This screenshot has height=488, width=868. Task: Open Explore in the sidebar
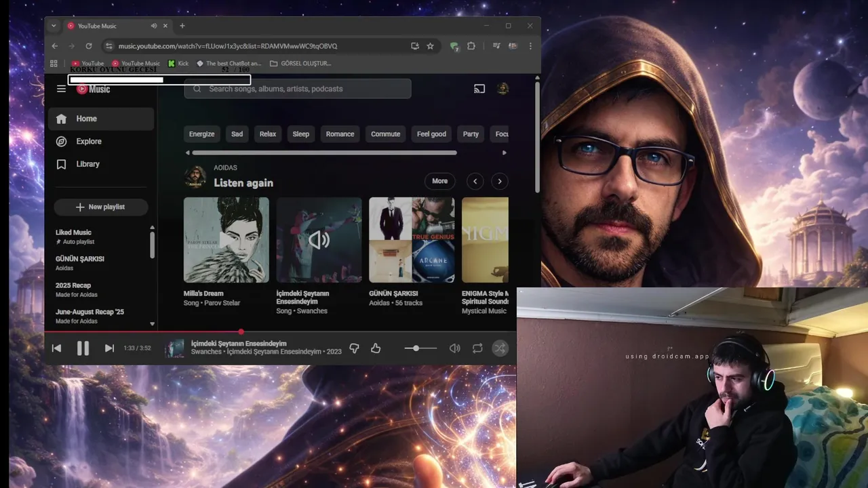101,142
